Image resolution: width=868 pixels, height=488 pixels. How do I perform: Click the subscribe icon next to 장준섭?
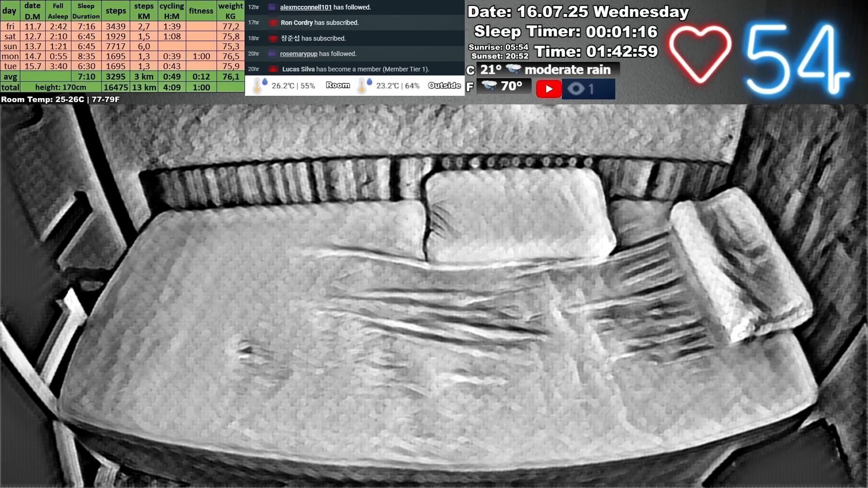273,38
